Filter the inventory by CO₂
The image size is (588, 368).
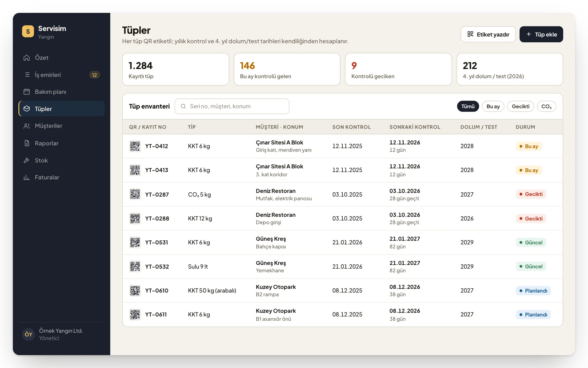pyautogui.click(x=546, y=106)
